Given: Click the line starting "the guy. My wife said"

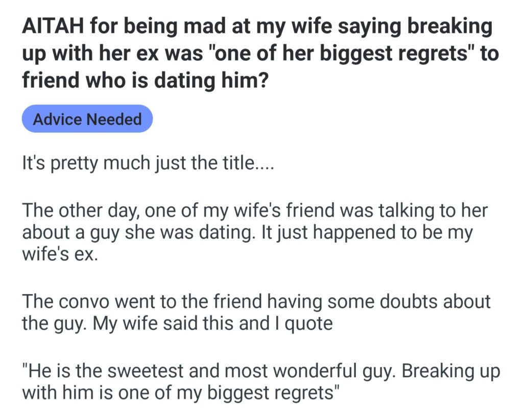Looking at the screenshot, I should pyautogui.click(x=177, y=323).
